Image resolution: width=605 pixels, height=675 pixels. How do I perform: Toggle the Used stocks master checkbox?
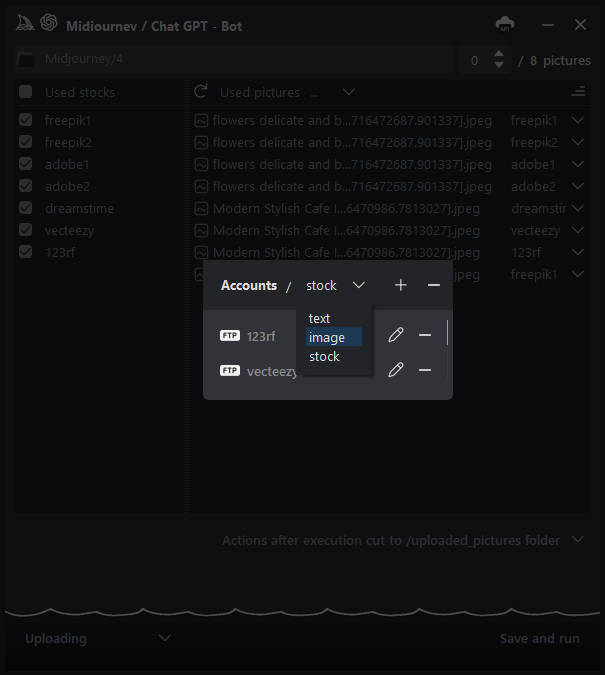[25, 91]
